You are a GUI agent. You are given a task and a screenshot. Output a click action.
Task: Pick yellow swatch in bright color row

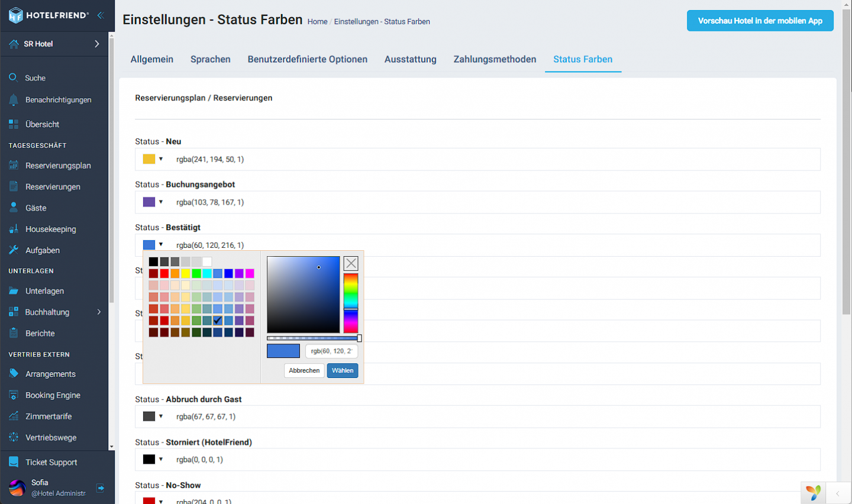[186, 273]
